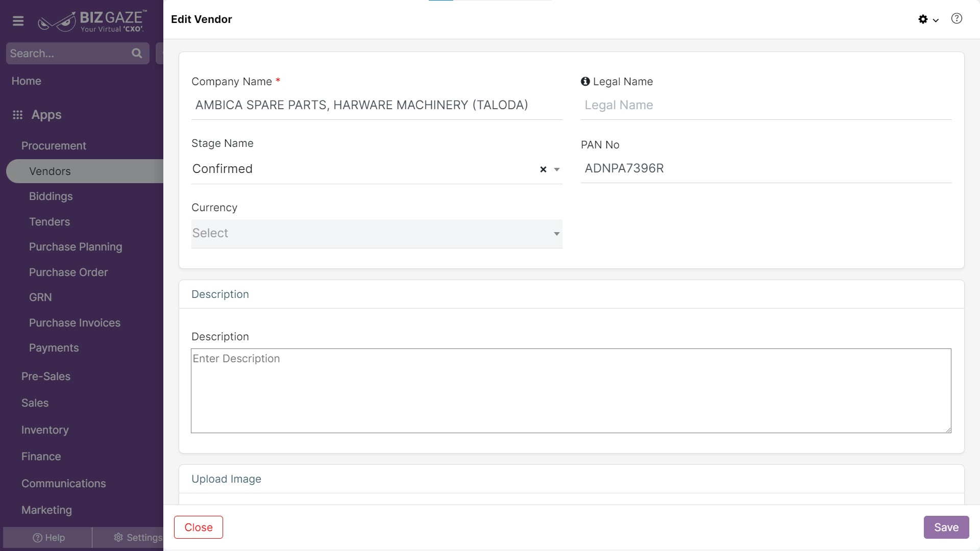This screenshot has height=551, width=980.
Task: Click the Apps grid icon
Action: coord(18,115)
